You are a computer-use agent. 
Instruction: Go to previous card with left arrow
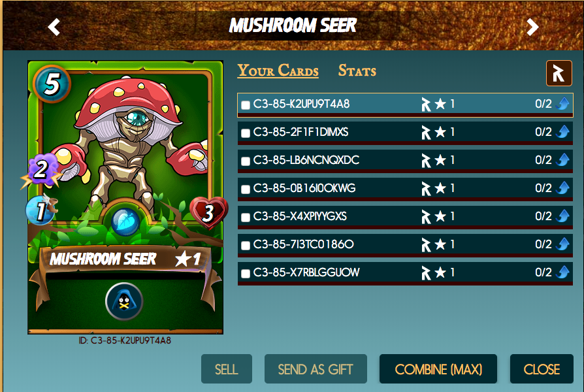point(54,27)
